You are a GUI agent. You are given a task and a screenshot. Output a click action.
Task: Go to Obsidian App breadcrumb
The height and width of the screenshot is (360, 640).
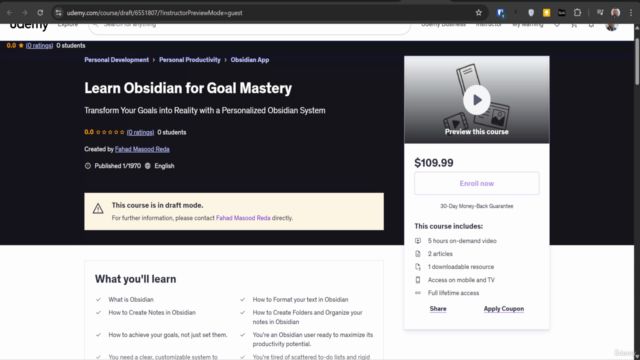(x=249, y=60)
